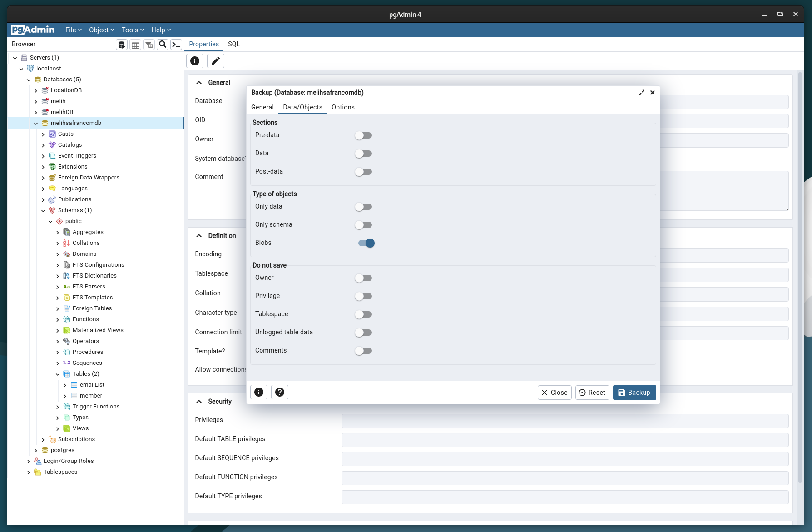Switch to General tab in Backup dialog

(x=262, y=107)
